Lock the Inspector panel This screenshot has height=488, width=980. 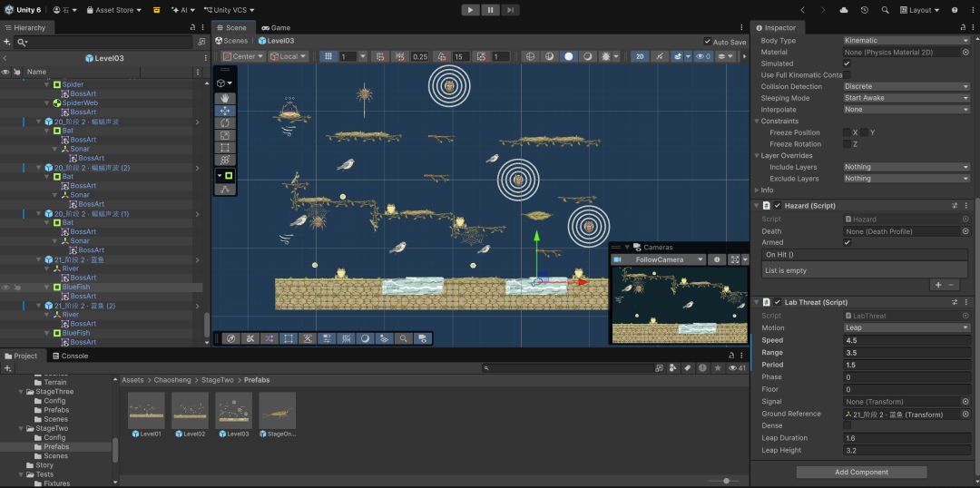point(963,27)
